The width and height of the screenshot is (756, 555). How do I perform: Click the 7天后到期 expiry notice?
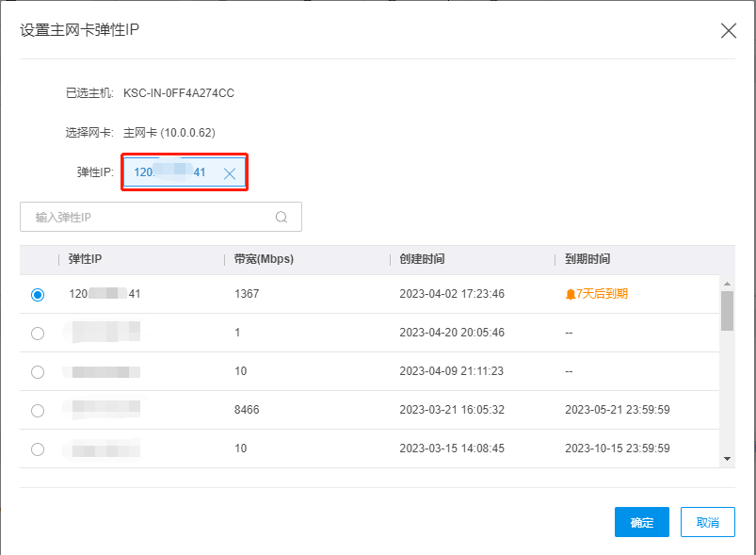603,294
